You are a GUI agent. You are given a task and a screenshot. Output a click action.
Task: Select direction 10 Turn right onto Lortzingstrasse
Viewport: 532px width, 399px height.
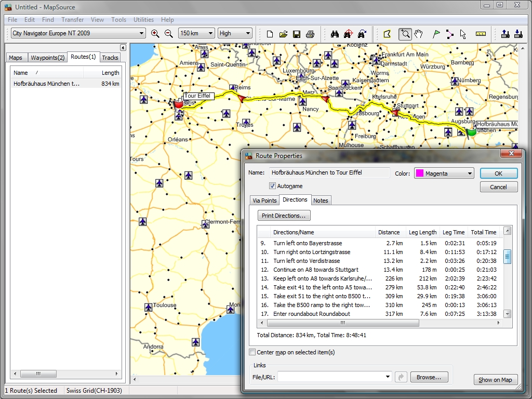click(380, 252)
